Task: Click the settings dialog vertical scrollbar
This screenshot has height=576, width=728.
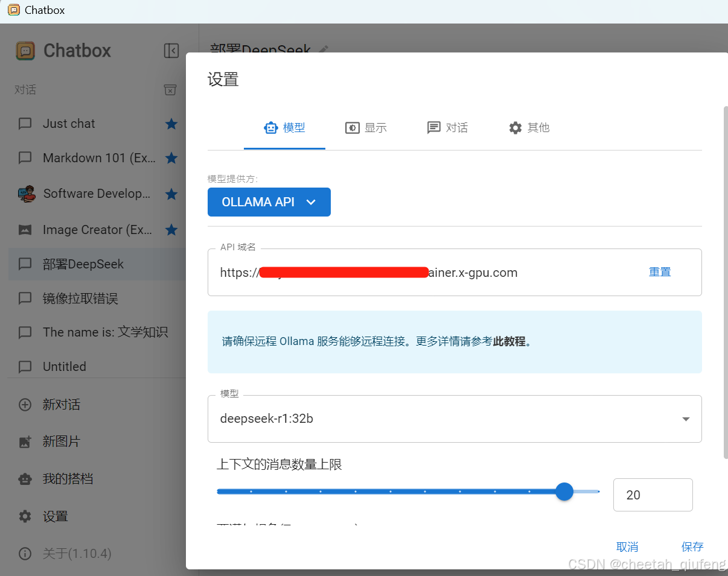Action: tap(725, 283)
